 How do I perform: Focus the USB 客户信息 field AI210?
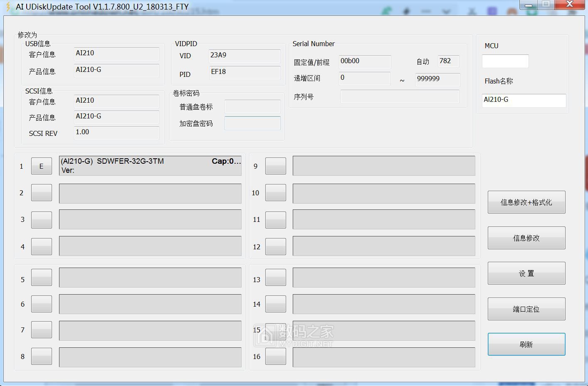tap(116, 54)
